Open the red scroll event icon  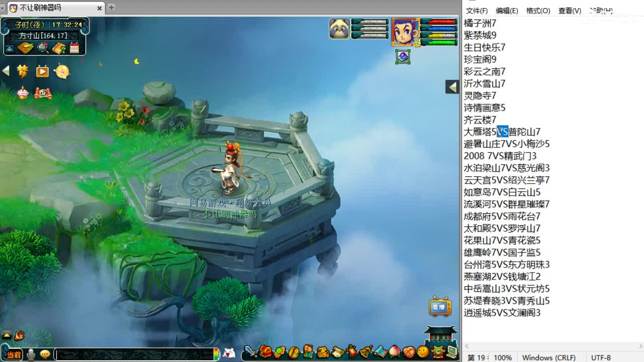coord(43,93)
